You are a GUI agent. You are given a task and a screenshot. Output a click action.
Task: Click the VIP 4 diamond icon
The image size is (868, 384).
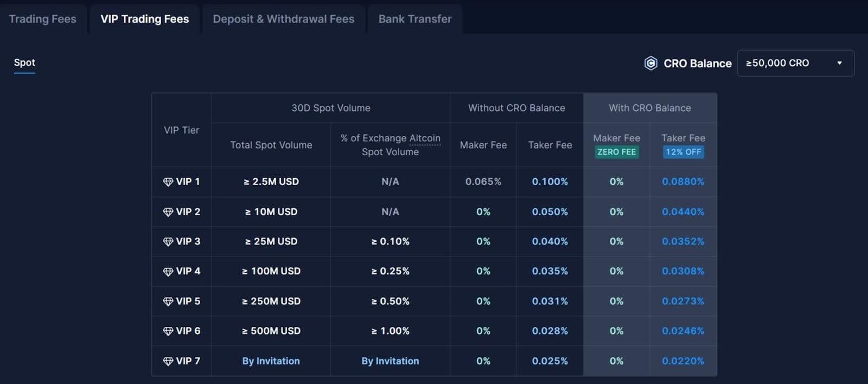[168, 272]
